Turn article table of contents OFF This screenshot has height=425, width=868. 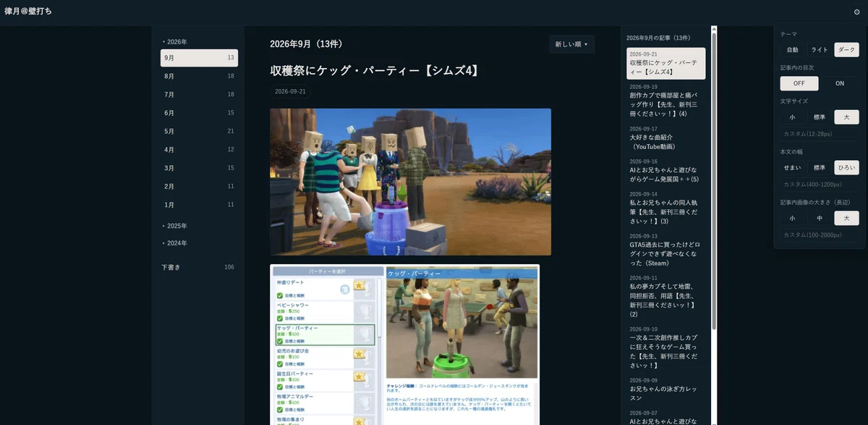[799, 83]
